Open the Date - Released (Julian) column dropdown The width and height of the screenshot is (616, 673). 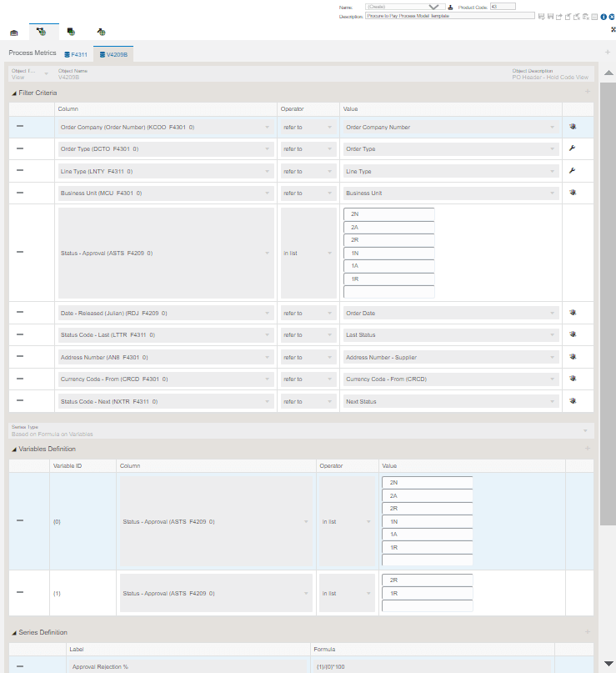pos(166,314)
